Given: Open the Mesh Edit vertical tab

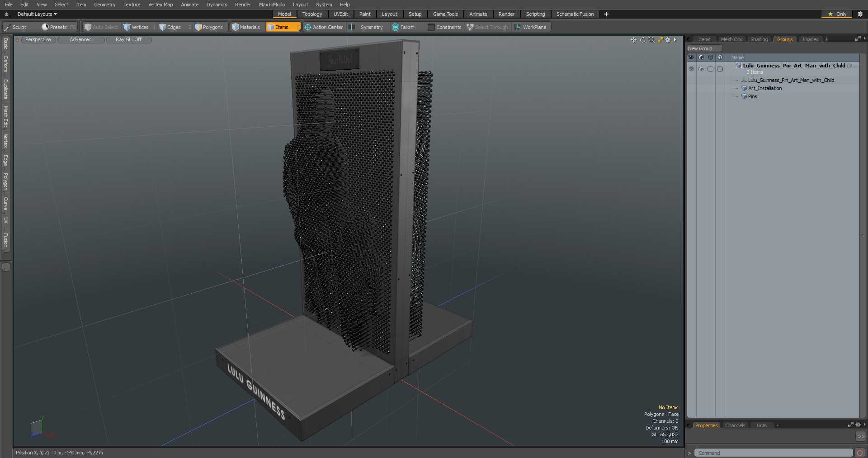Looking at the screenshot, I should (6, 117).
